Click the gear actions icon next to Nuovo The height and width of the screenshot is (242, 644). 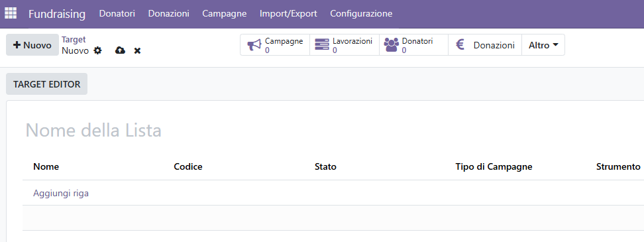(x=97, y=50)
